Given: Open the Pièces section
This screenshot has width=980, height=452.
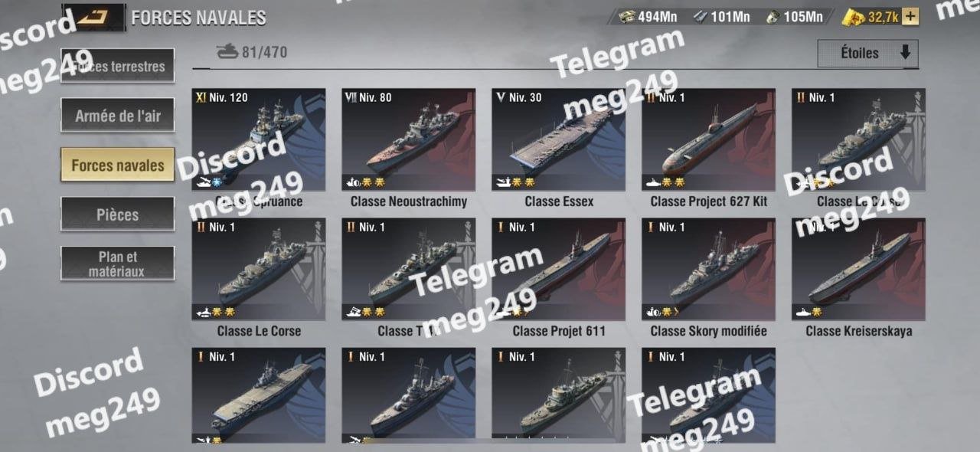Looking at the screenshot, I should [x=118, y=215].
